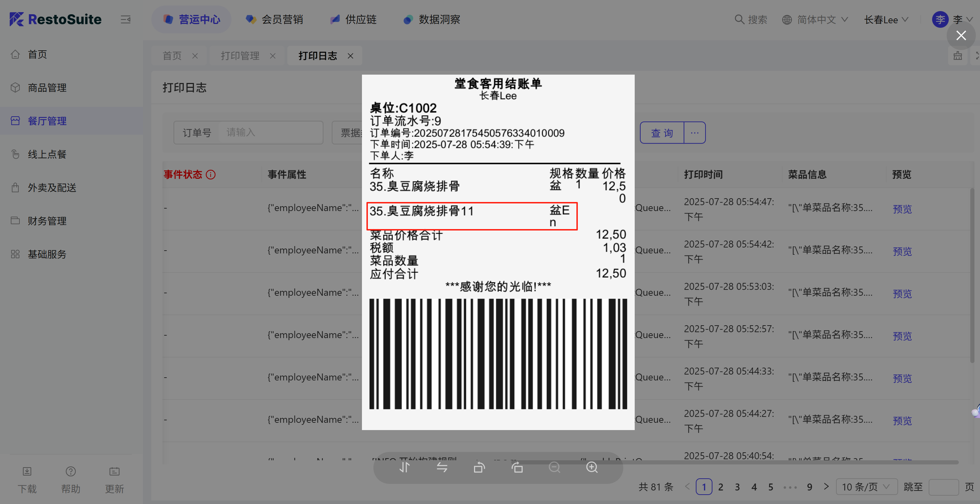Go to page 3

point(737,487)
